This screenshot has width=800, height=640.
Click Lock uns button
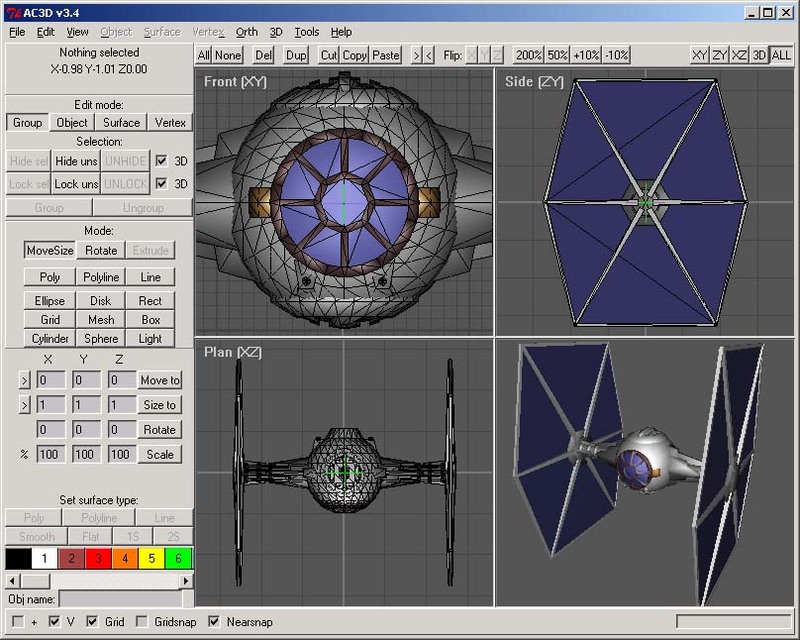click(77, 184)
